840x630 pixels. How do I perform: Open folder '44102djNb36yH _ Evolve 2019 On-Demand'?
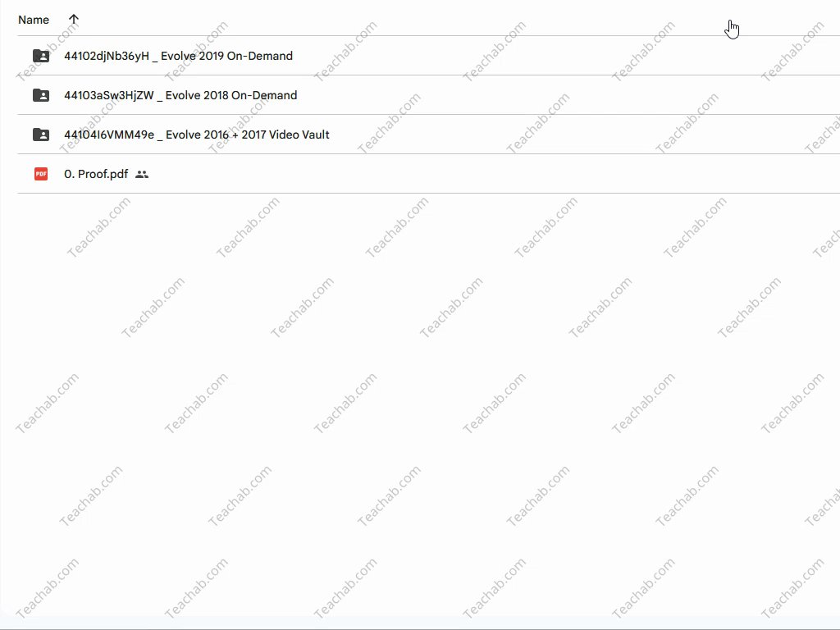click(178, 56)
